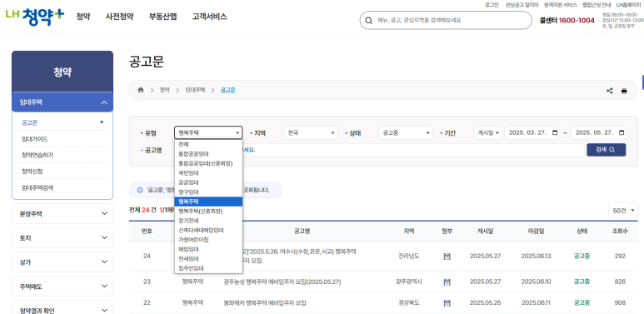
Task: Select 장기전세 option
Action: click(x=208, y=221)
